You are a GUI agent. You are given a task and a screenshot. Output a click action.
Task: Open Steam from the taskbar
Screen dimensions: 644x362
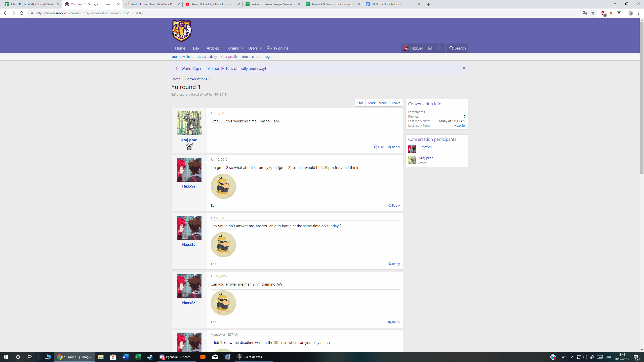[x=150, y=357]
